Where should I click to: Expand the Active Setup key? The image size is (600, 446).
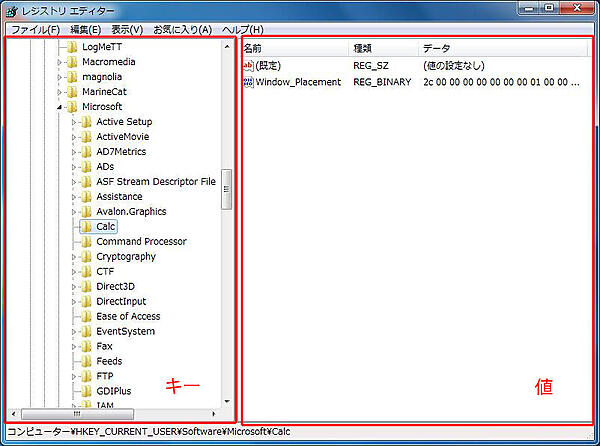(x=74, y=122)
